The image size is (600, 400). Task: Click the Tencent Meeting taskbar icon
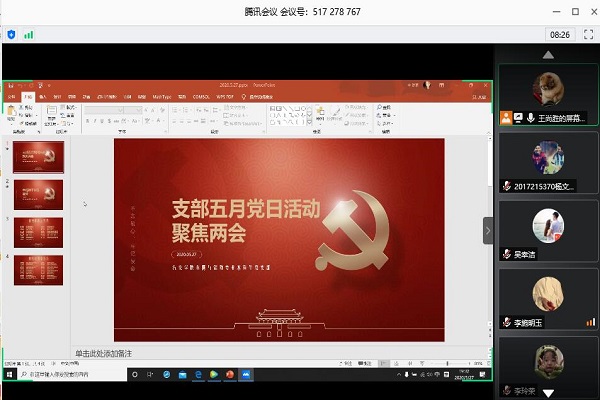tap(246, 374)
